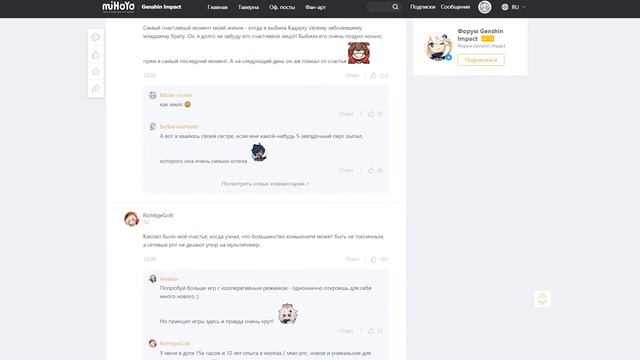Click the miHoYo logo in header
This screenshot has height=360, width=640.
coord(118,7)
